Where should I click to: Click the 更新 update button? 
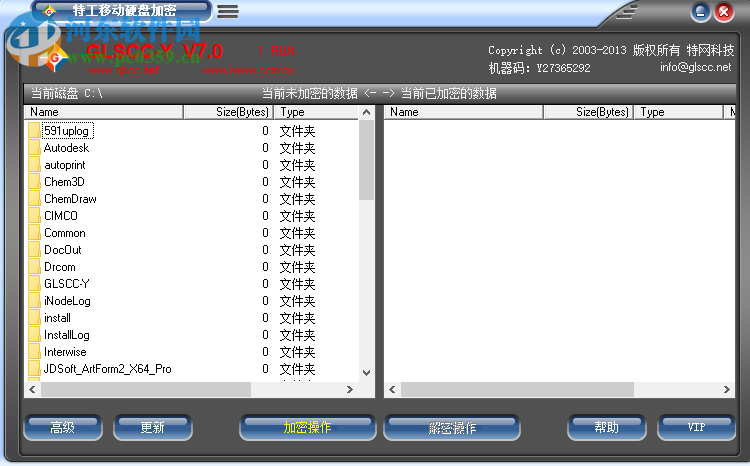tap(153, 427)
